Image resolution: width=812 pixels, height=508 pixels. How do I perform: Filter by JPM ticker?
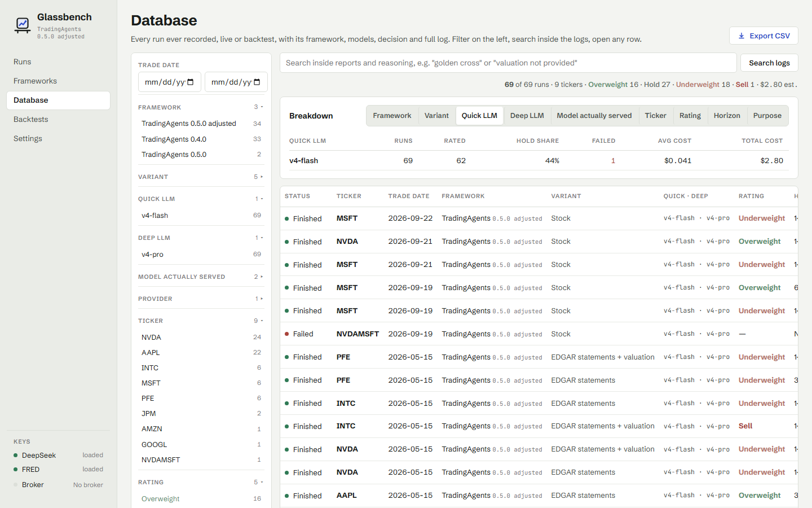coord(201,414)
